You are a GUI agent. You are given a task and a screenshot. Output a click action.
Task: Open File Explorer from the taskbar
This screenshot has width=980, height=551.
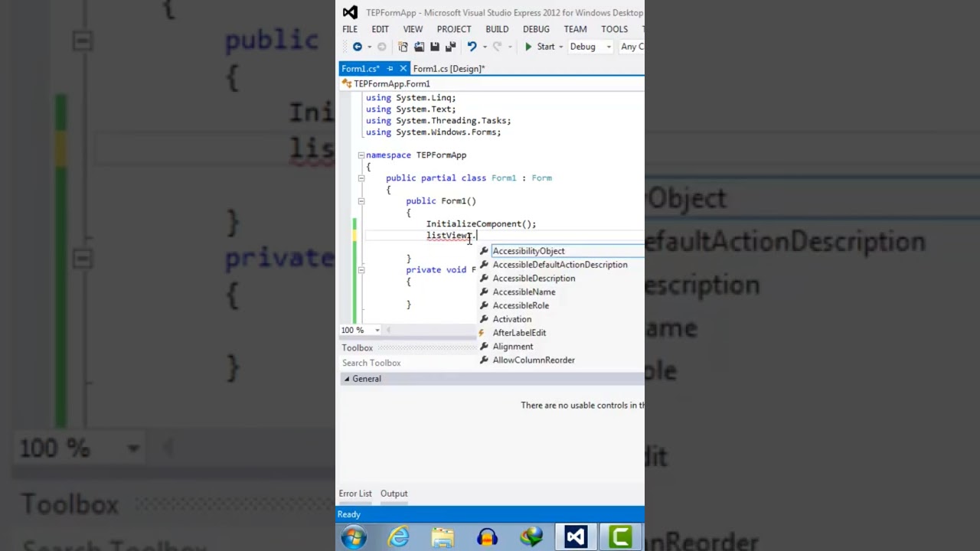click(443, 537)
